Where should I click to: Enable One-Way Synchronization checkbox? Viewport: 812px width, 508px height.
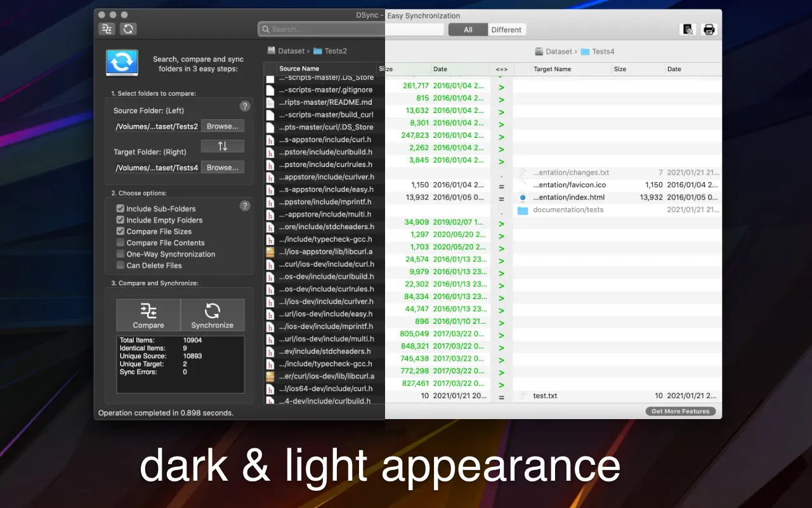pos(121,254)
